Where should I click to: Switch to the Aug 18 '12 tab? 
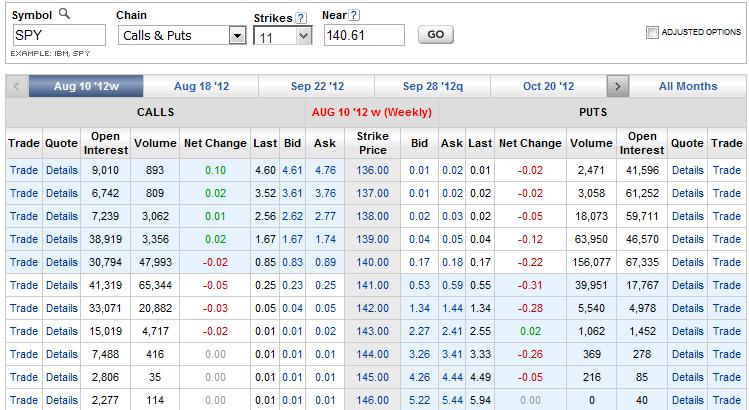[202, 86]
